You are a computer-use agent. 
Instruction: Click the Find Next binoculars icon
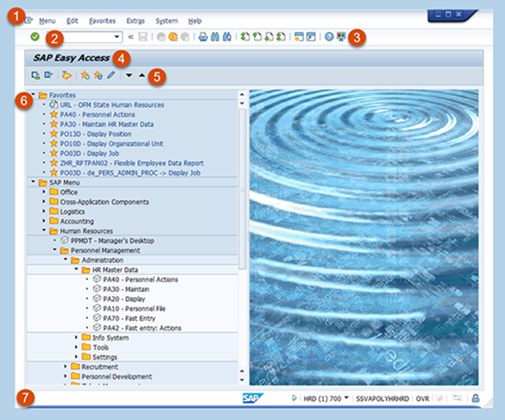coord(227,37)
